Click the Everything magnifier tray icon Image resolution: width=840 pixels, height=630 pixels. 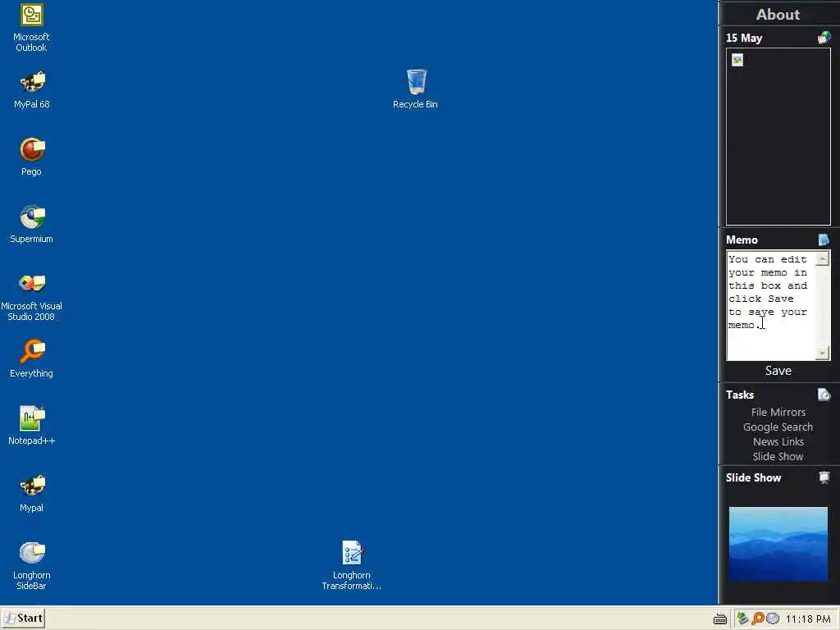tap(757, 619)
